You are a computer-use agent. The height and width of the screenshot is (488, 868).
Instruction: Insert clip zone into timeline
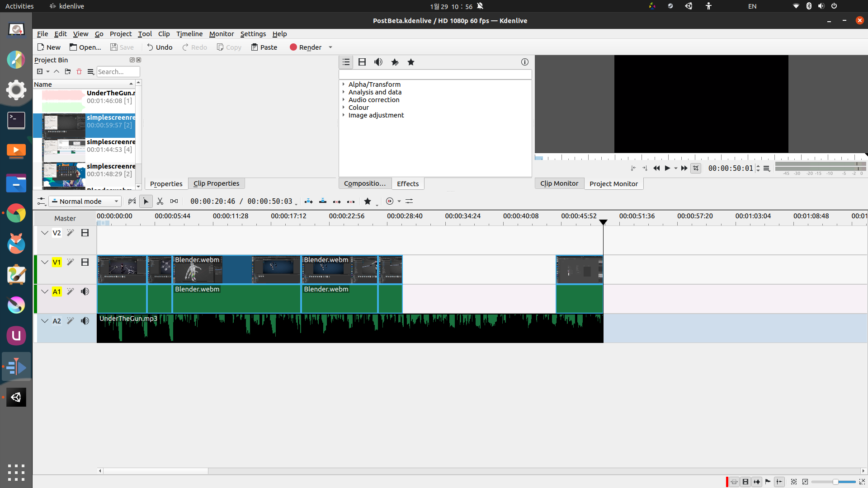pyautogui.click(x=309, y=201)
